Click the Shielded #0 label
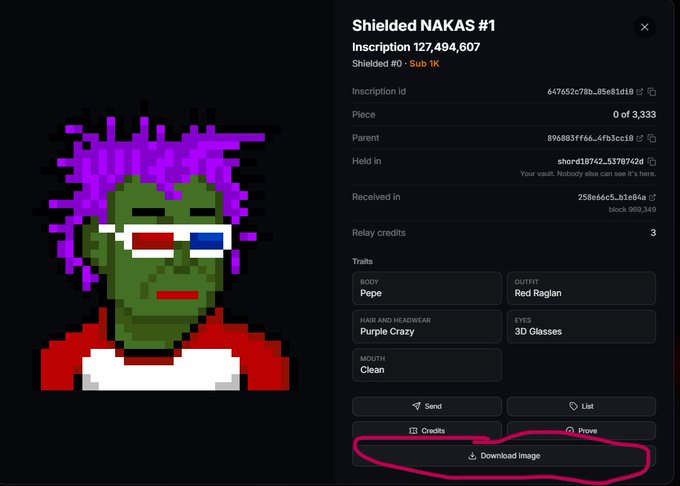This screenshot has height=486, width=680. (x=377, y=64)
